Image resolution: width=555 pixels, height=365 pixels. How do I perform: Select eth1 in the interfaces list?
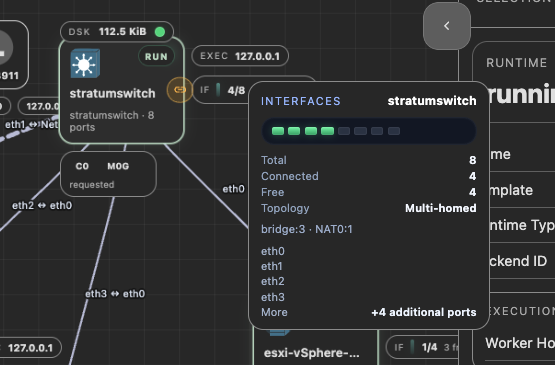(272, 266)
